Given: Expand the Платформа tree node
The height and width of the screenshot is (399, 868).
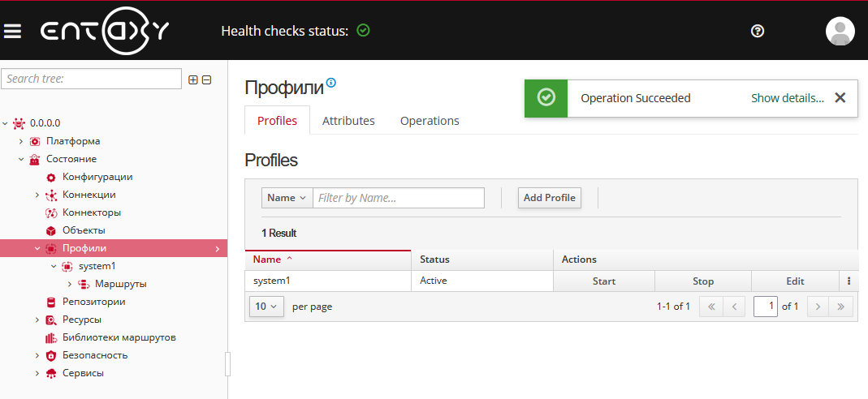Looking at the screenshot, I should (21, 141).
